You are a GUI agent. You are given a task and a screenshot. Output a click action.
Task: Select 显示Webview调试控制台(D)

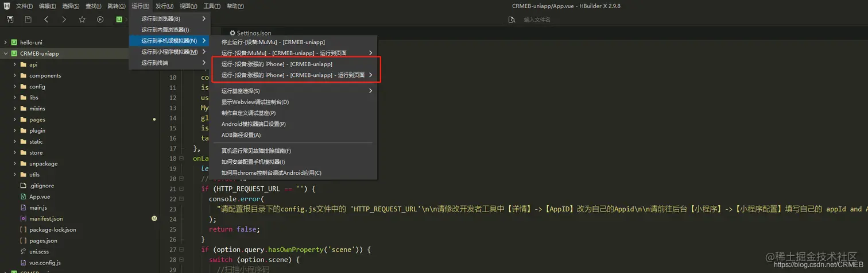(x=294, y=102)
